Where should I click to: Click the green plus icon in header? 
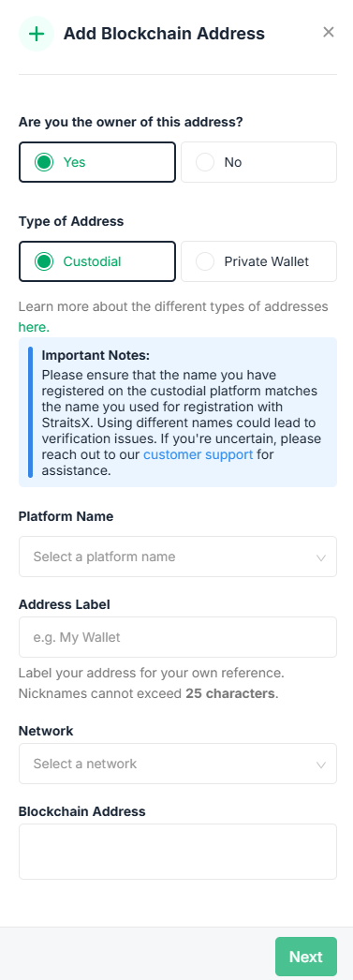click(37, 34)
